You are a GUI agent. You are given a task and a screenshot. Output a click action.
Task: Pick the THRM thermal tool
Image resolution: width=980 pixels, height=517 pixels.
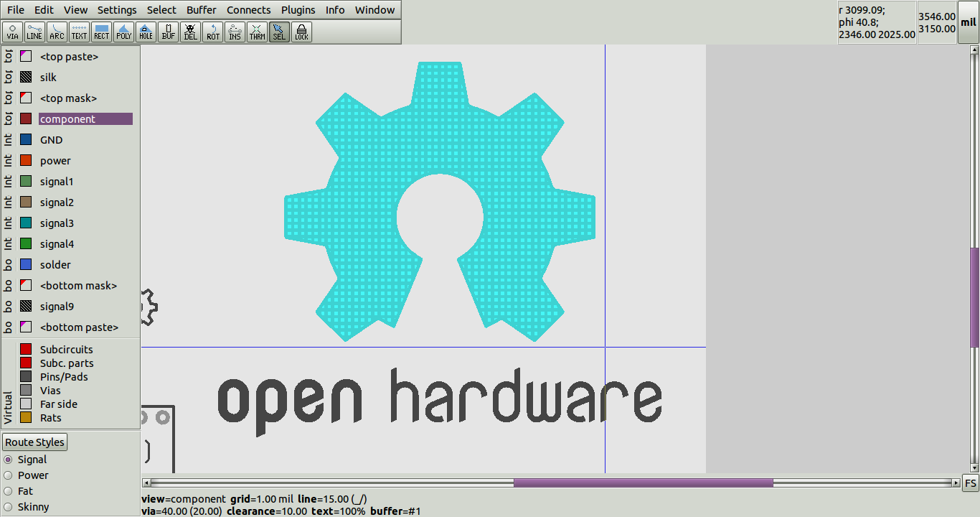pyautogui.click(x=257, y=32)
